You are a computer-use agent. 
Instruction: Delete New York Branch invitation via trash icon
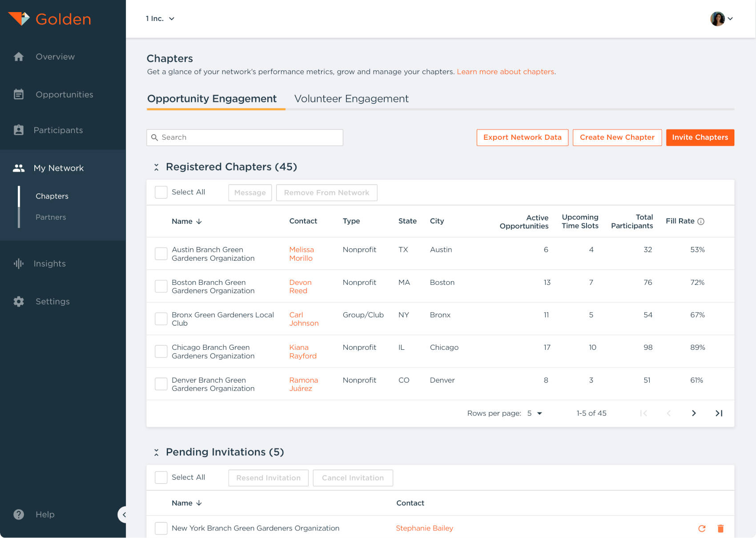720,529
